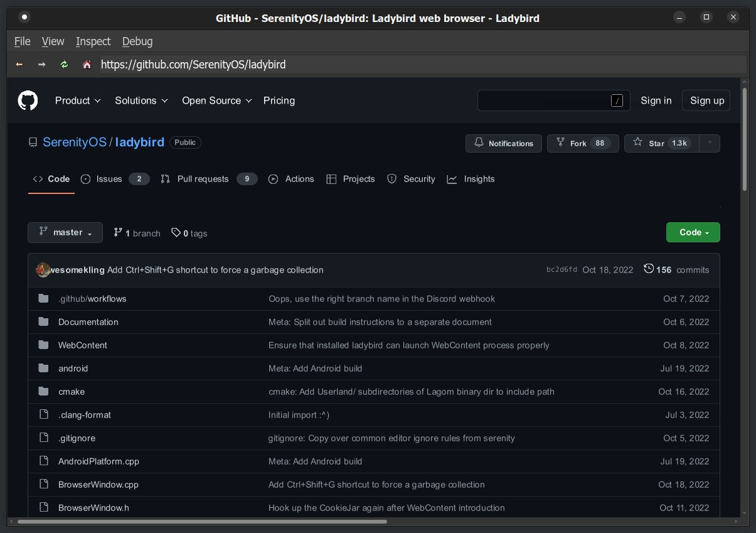Open the Documentation folder name
Screen dimensions: 756x533
tap(88, 322)
